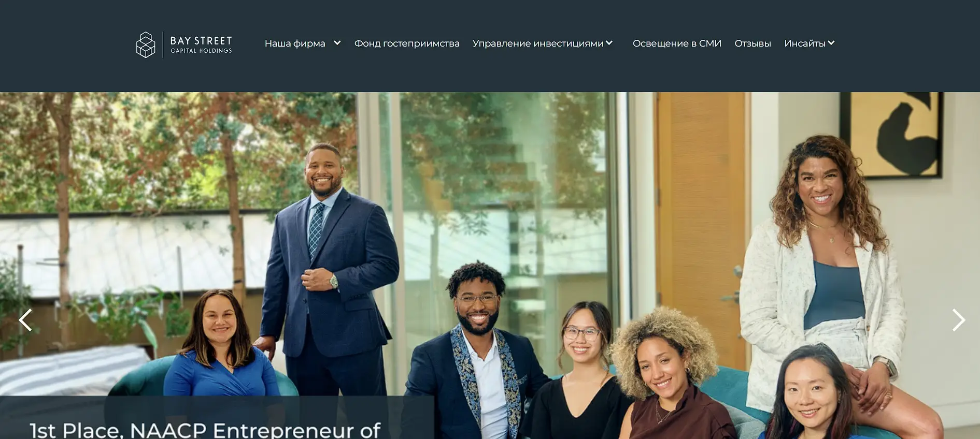The width and height of the screenshot is (980, 439).
Task: Expand the Инсайты dropdown chevron
Action: (831, 43)
